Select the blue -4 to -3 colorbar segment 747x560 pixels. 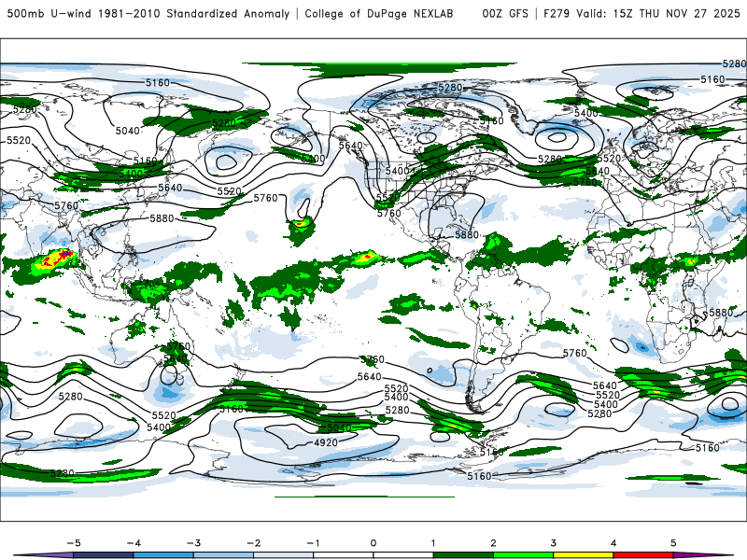[163, 555]
